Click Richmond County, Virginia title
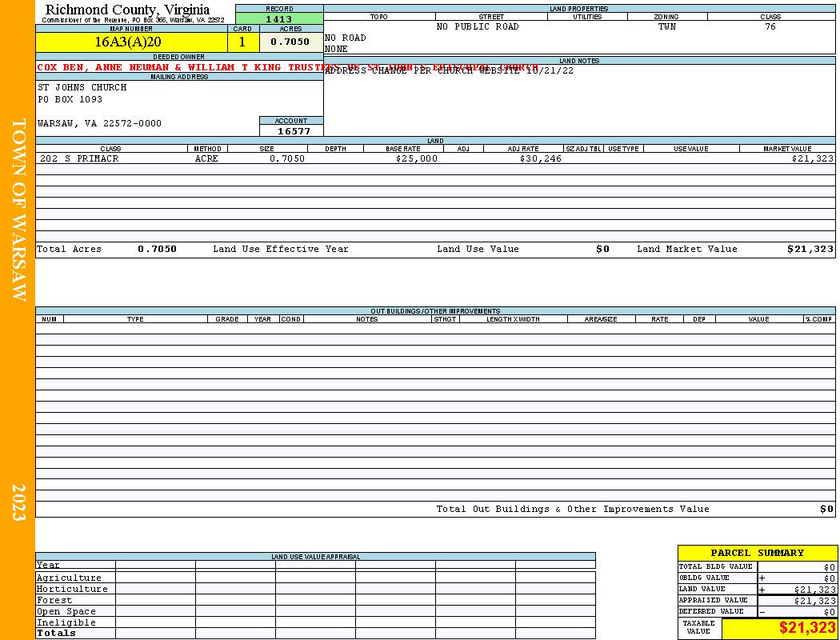 tap(127, 10)
